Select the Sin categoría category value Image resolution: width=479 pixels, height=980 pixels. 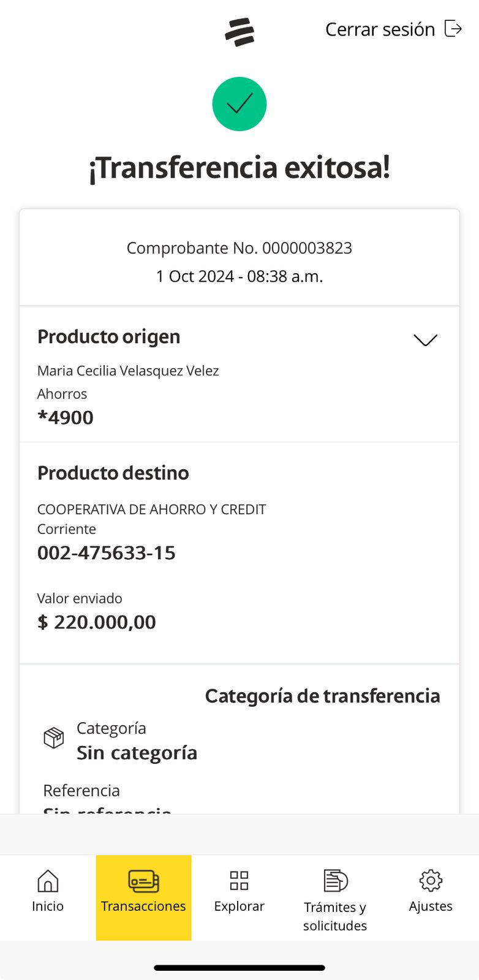click(x=137, y=753)
